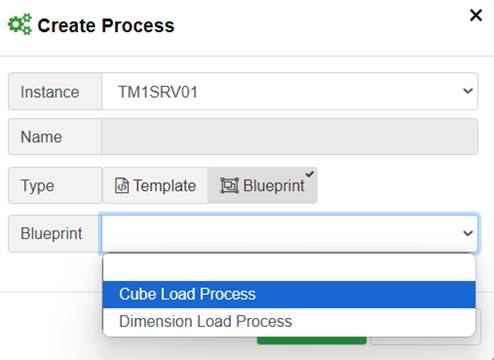The image size is (494, 360).
Task: Choose Cube Load Process from list
Action: pyautogui.click(x=289, y=294)
